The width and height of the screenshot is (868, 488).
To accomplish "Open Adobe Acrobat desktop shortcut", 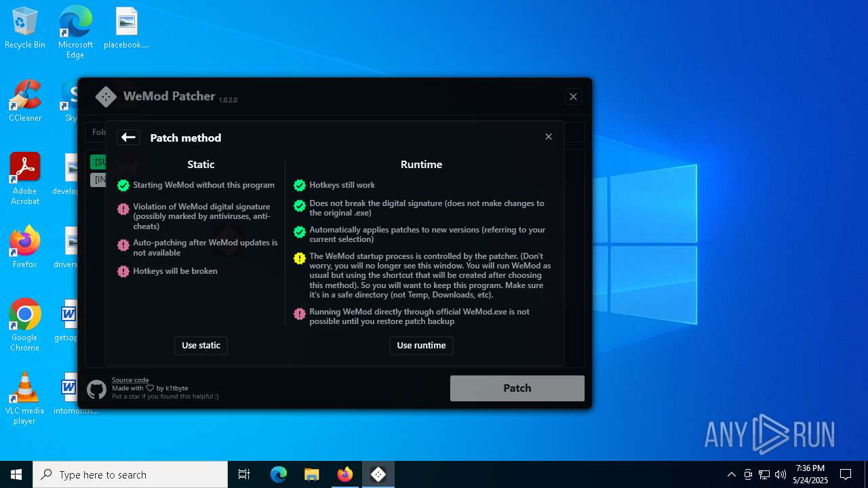I will pos(25,179).
